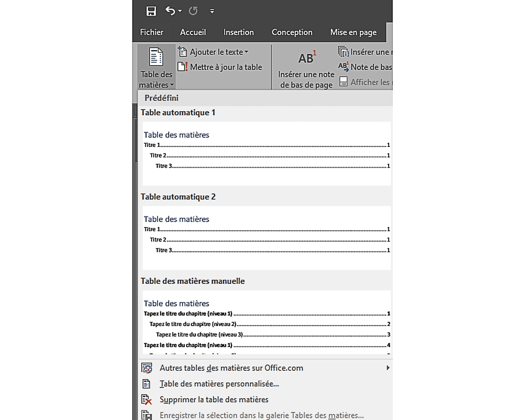525x420 pixels.
Task: Click the Table des matières page icon
Action: coord(156,57)
